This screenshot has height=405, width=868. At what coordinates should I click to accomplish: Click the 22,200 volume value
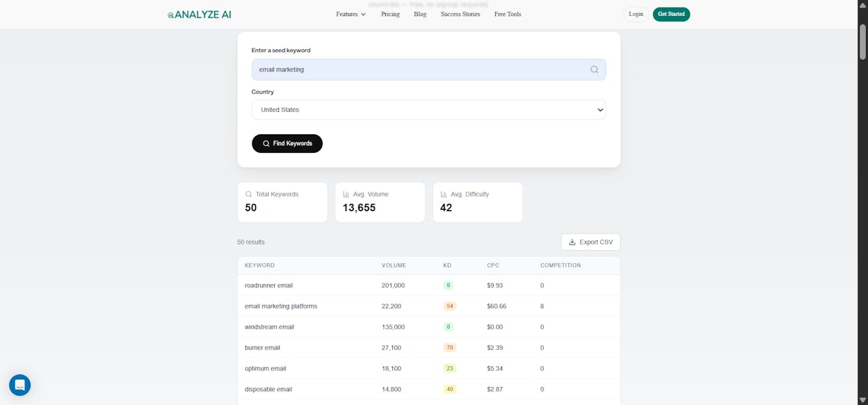coord(391,306)
